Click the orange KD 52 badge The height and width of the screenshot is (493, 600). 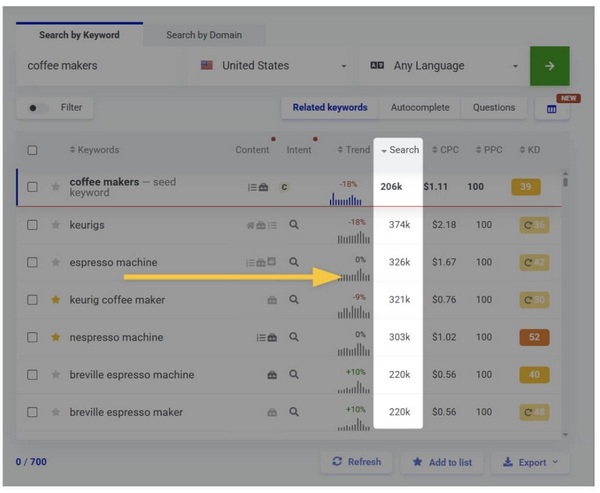[533, 338]
